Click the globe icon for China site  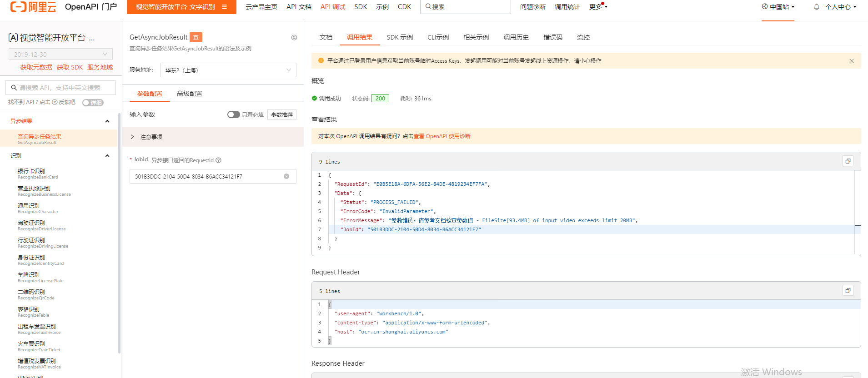coord(765,6)
